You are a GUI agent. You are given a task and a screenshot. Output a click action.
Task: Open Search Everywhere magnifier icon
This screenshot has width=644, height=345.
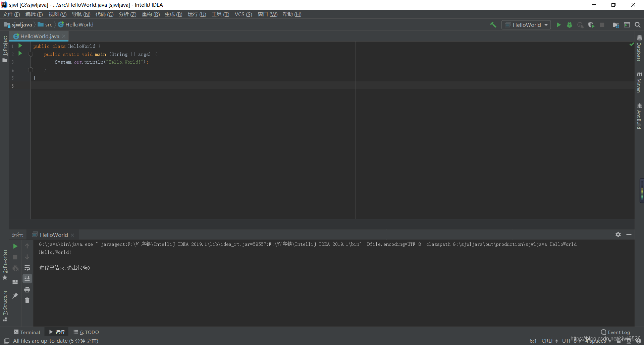[638, 25]
